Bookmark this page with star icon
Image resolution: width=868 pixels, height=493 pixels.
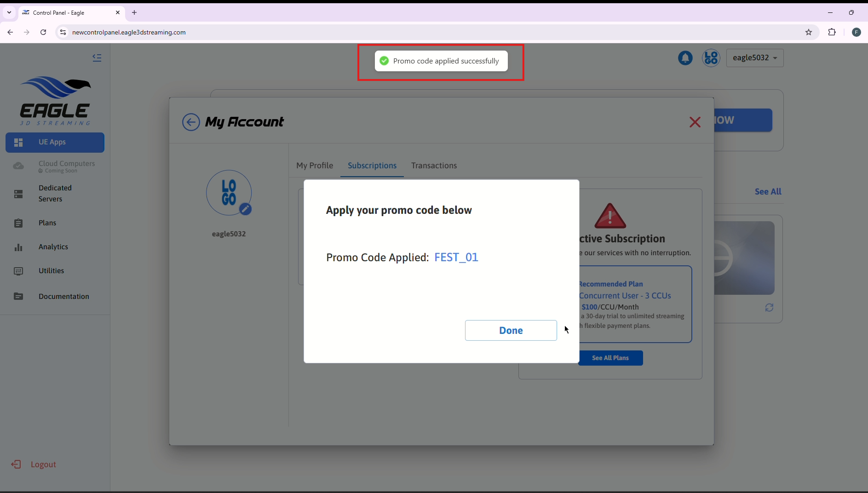click(808, 32)
